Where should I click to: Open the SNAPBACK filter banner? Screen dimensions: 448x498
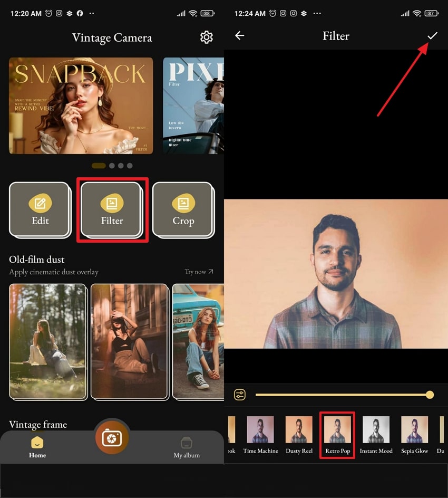(81, 106)
